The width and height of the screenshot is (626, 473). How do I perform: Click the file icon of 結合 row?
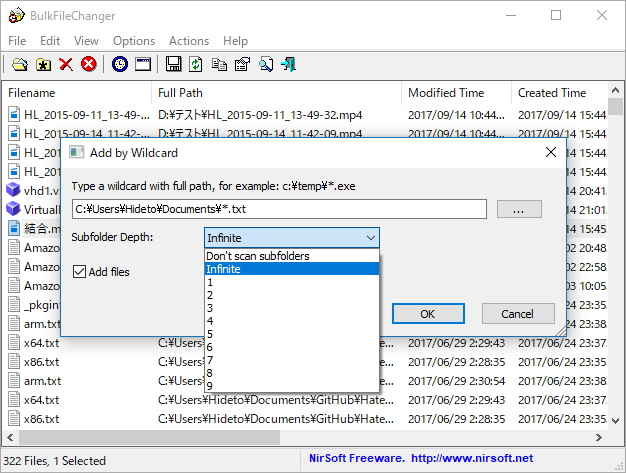click(x=14, y=228)
